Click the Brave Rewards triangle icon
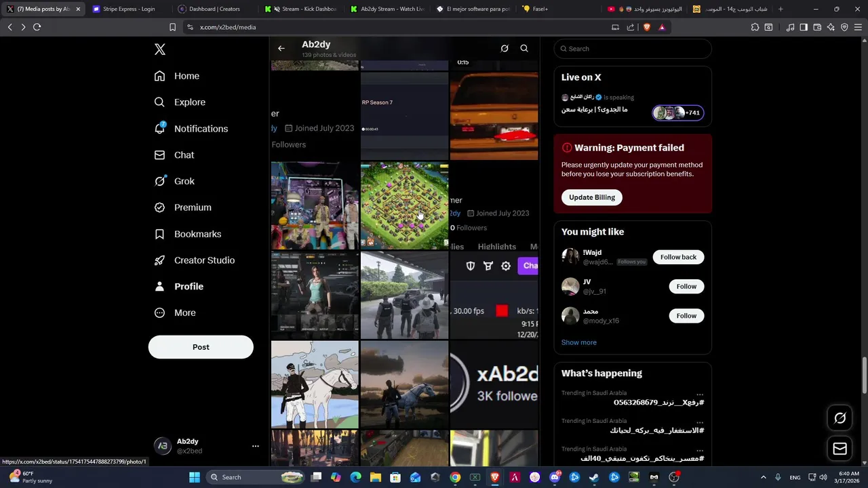 click(x=662, y=27)
